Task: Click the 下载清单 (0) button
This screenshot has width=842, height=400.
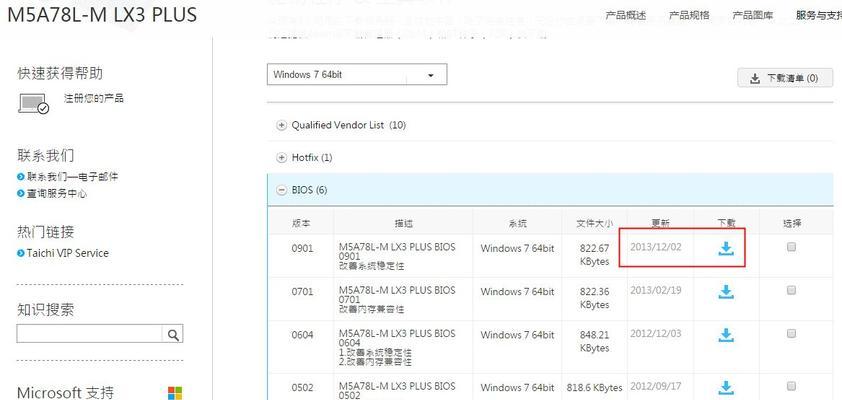Action: pos(786,78)
